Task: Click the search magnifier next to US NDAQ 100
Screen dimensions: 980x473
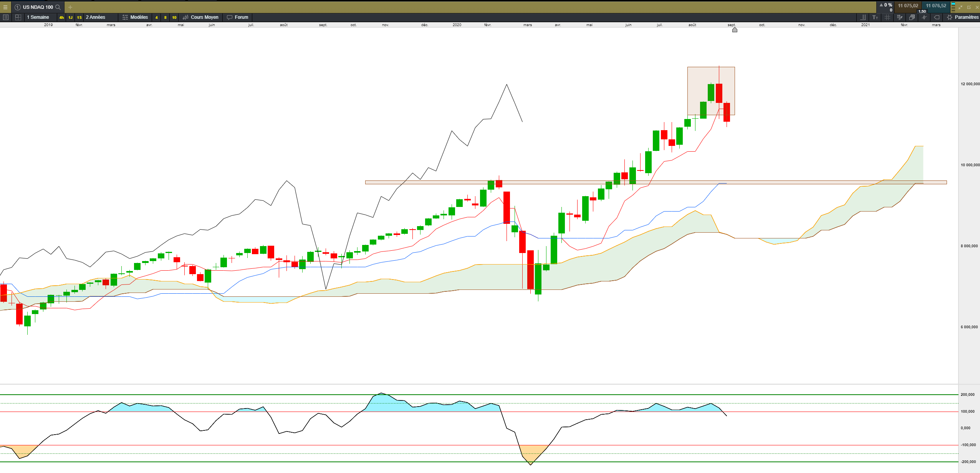Action: 58,7
